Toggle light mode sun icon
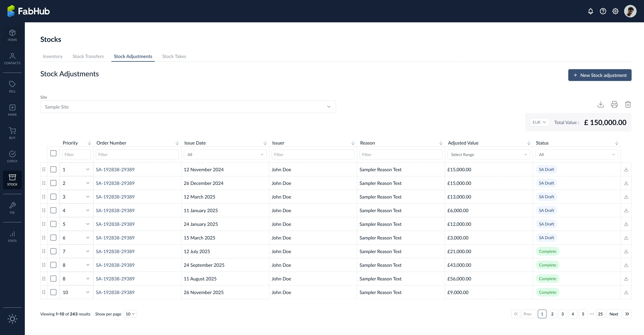Viewport: 644px width, 335px height. (12, 319)
